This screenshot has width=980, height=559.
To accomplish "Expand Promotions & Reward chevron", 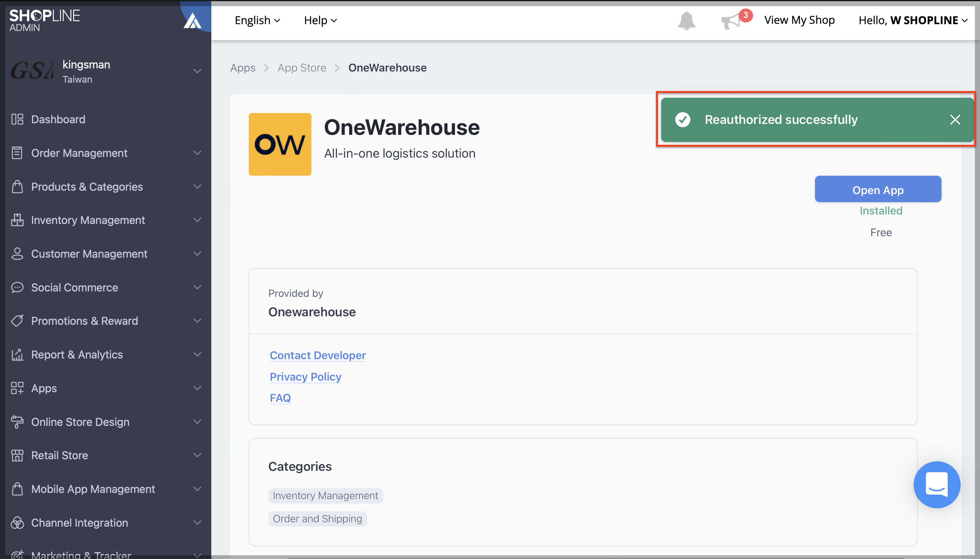I will [197, 321].
